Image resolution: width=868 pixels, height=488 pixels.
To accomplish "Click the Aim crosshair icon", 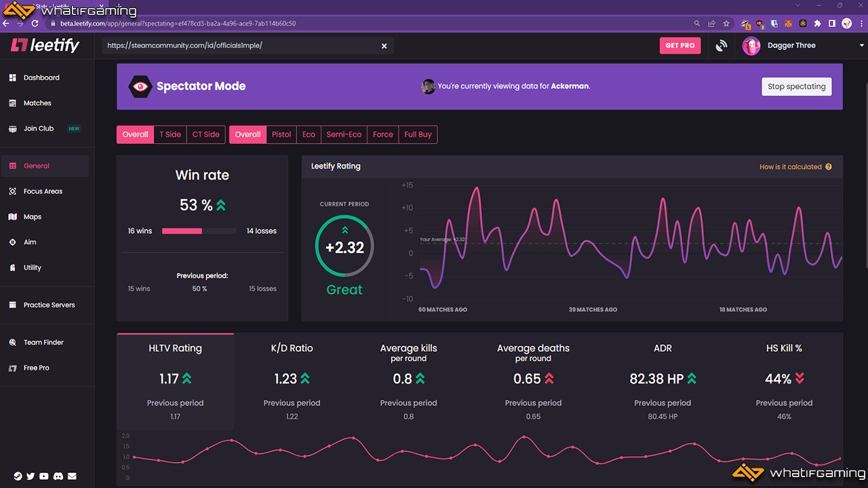I will point(12,242).
